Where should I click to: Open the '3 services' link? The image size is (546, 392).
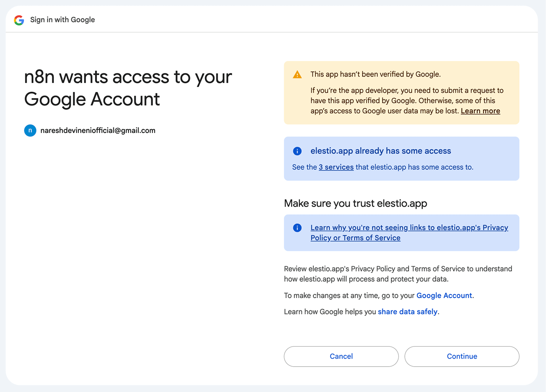pos(336,167)
